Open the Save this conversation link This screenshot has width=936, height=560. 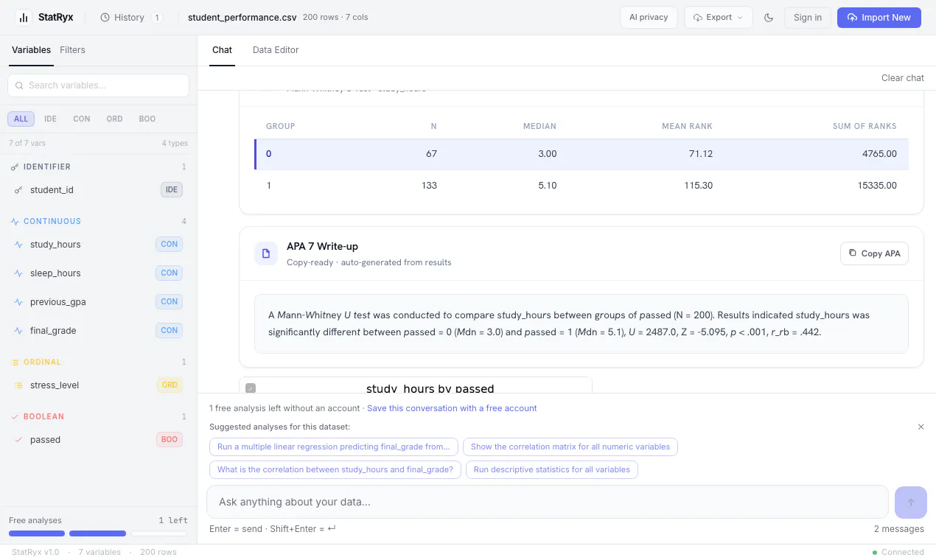452,408
